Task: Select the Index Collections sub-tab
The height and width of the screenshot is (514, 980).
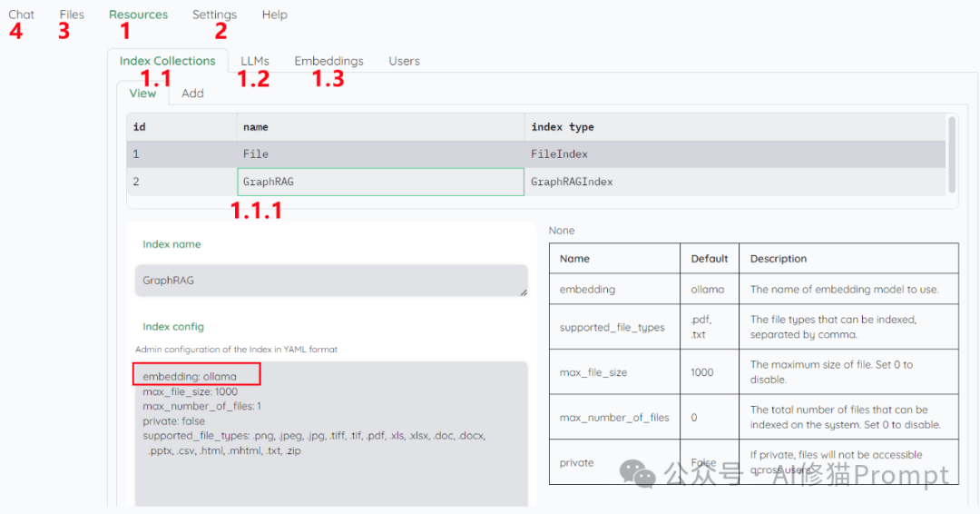Action: pos(167,61)
